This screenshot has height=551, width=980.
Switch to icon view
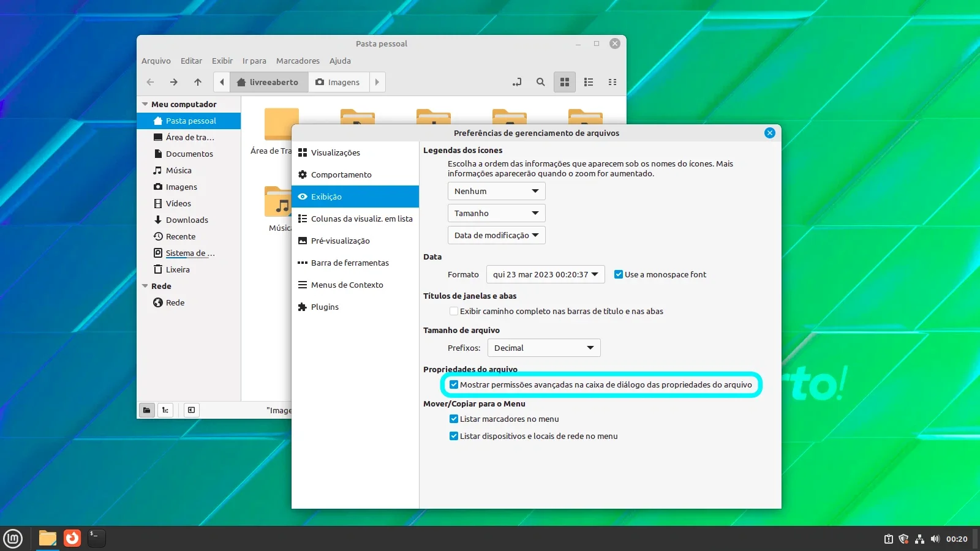(565, 82)
